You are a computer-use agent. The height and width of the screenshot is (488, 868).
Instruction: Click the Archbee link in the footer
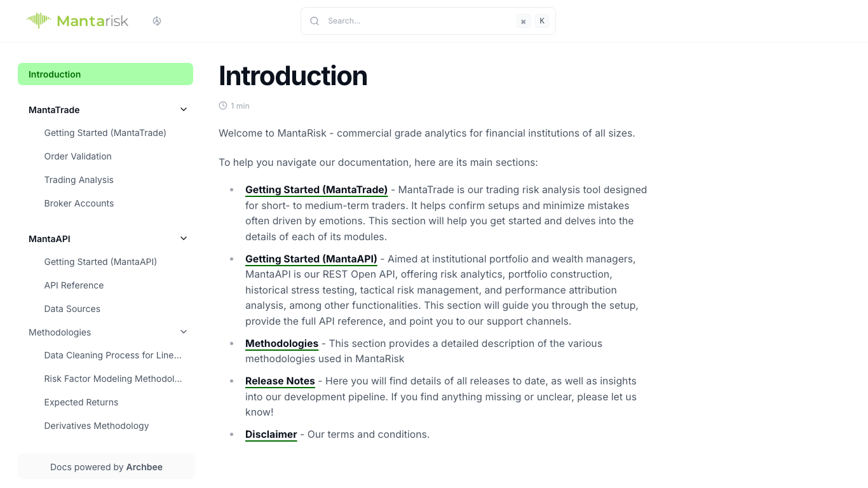pos(144,466)
